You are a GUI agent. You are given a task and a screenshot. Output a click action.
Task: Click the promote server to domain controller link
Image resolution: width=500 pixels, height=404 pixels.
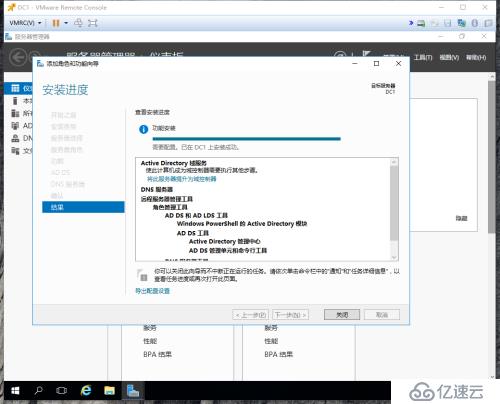(182, 179)
